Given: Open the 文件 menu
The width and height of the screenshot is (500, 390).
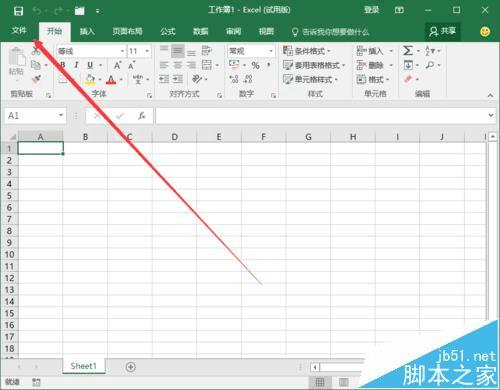Looking at the screenshot, I should click(x=19, y=31).
